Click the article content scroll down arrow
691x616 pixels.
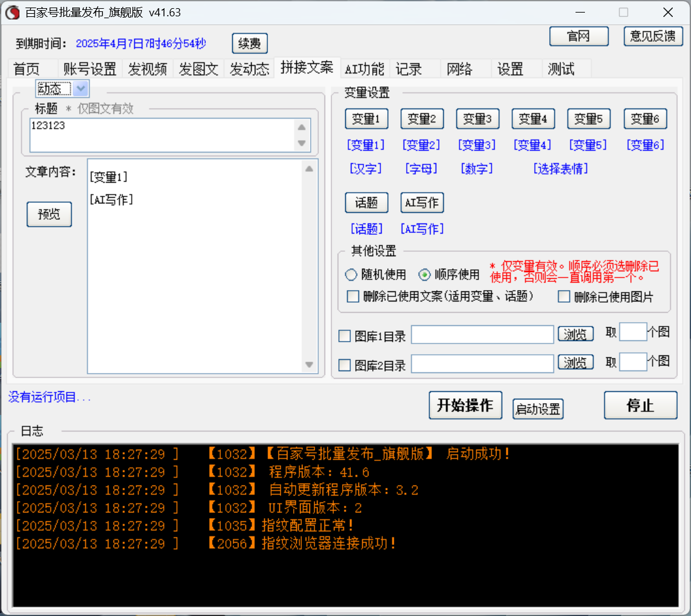(309, 364)
